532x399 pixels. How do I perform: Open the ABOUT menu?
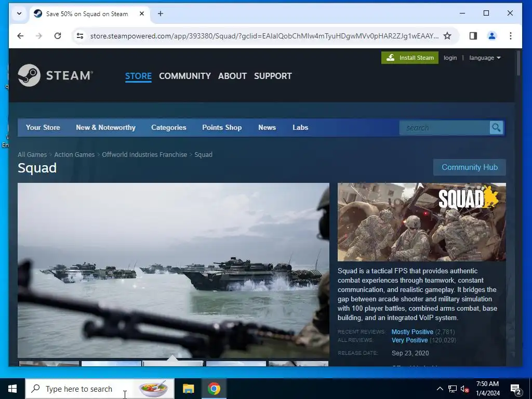point(232,76)
